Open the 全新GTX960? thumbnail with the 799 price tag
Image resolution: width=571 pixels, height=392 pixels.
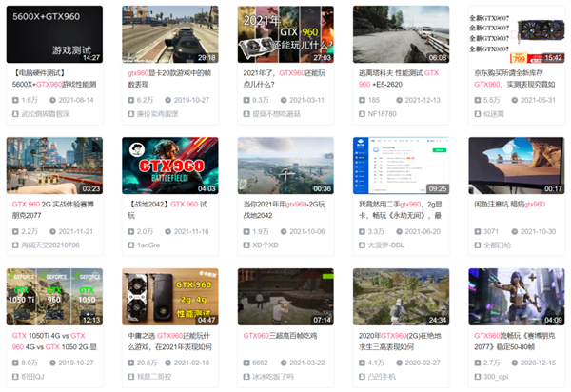tap(517, 34)
